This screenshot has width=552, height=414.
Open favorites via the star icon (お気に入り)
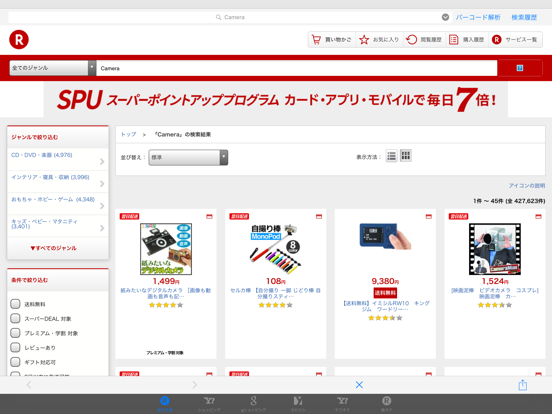click(379, 40)
